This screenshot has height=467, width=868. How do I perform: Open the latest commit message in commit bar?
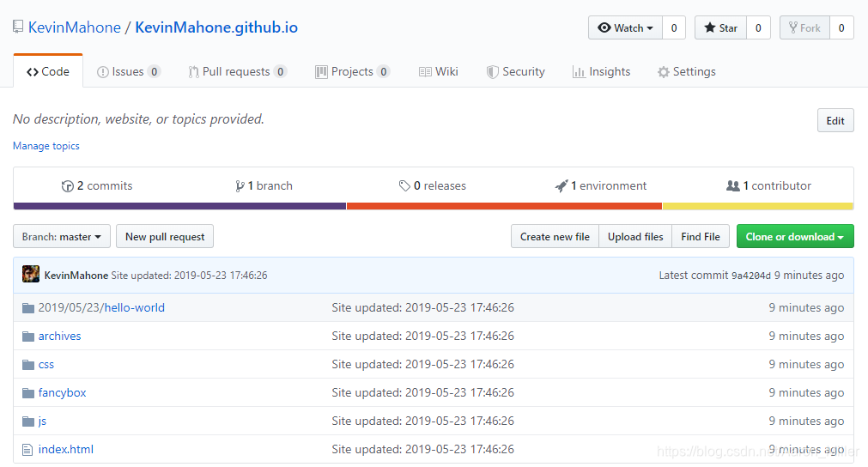(x=190, y=275)
